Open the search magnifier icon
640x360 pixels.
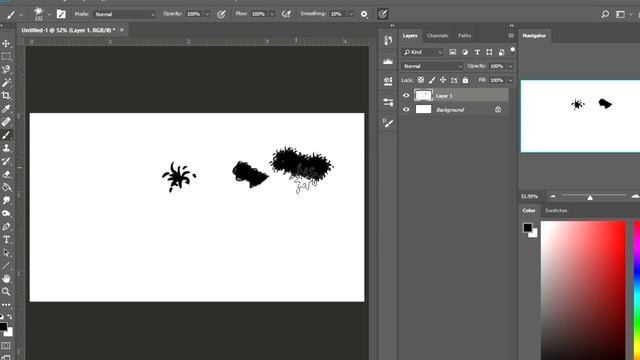tap(605, 14)
